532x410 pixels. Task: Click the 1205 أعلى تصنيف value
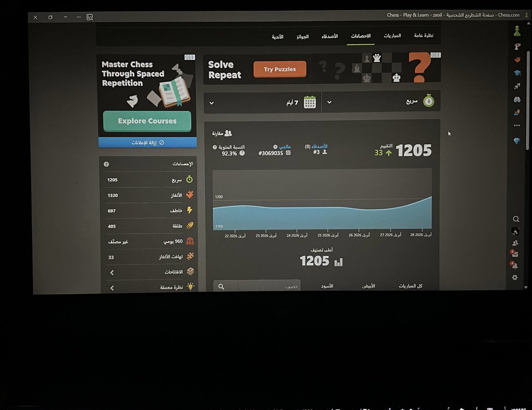click(x=314, y=261)
